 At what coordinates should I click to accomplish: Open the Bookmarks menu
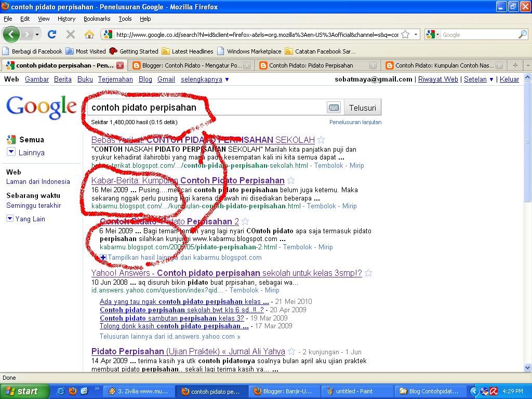click(x=97, y=19)
